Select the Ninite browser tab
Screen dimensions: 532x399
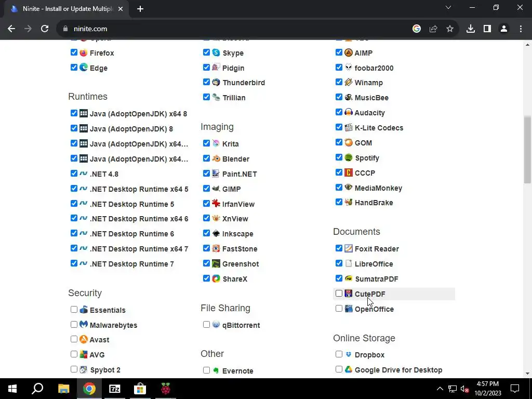click(66, 9)
